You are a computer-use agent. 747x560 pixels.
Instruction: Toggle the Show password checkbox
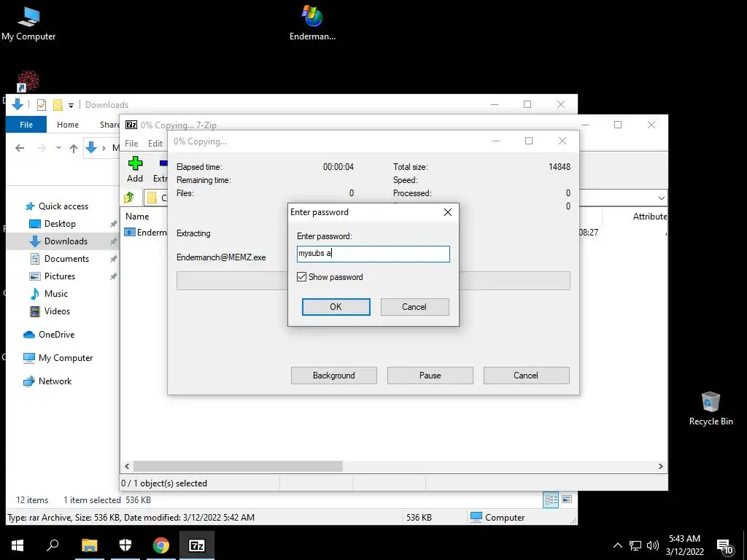[301, 276]
